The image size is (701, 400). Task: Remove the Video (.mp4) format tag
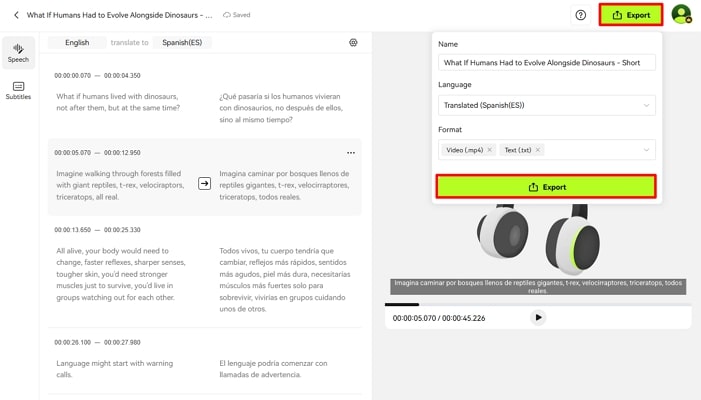pos(490,150)
